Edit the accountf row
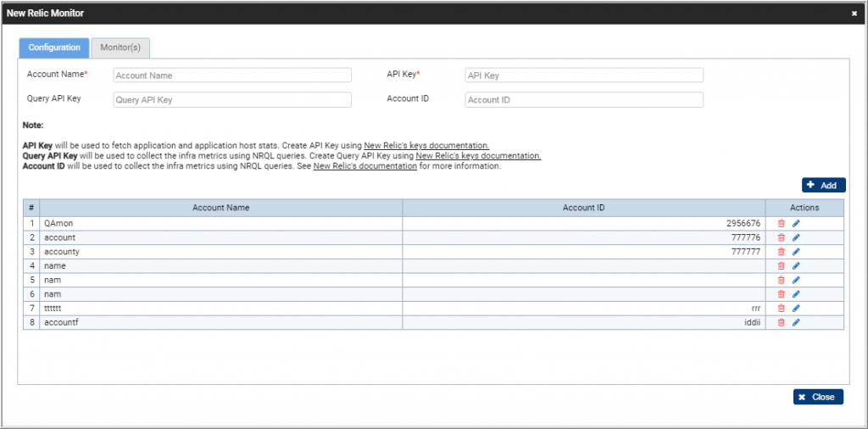This screenshot has width=868, height=429. [x=796, y=322]
